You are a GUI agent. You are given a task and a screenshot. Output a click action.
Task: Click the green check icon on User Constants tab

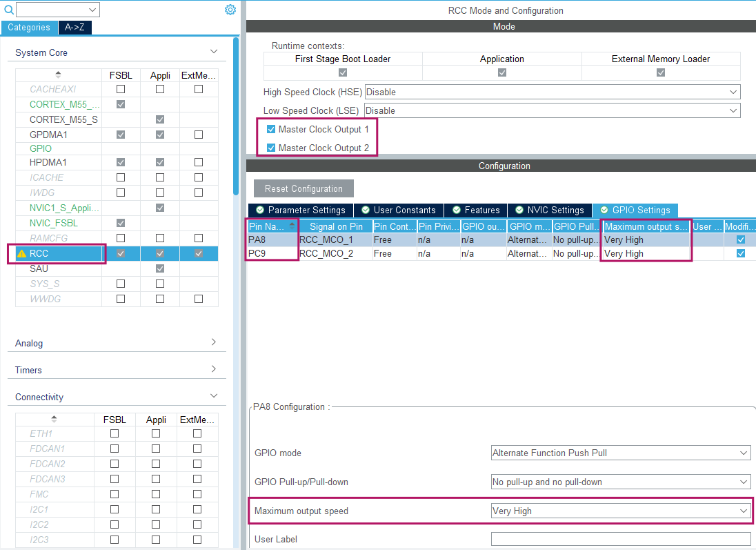click(366, 210)
